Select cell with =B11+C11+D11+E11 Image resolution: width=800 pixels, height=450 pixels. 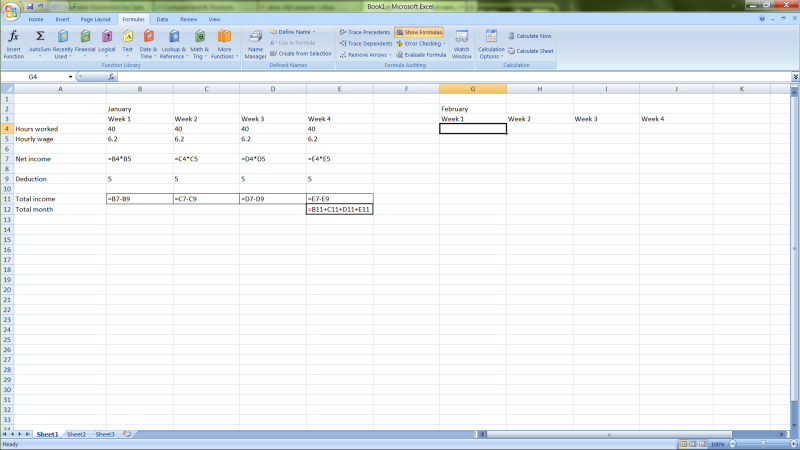339,209
